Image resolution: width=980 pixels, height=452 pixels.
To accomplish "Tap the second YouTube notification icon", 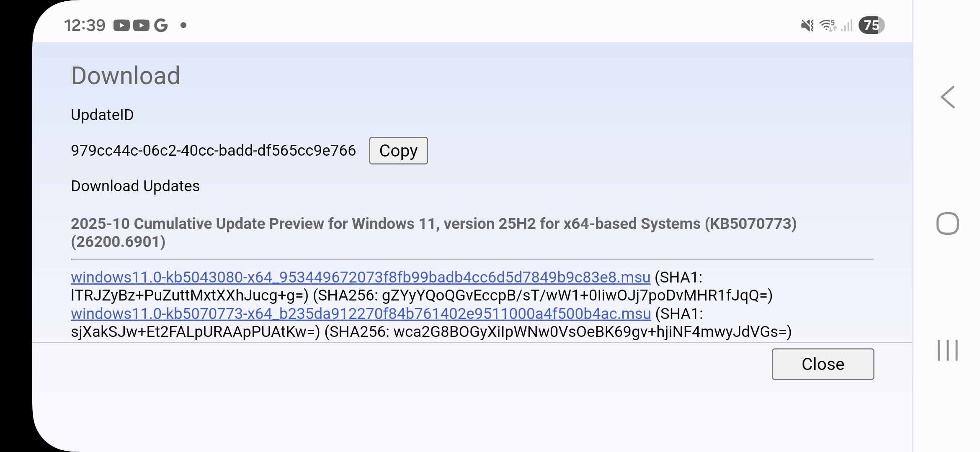I will pos(141,26).
